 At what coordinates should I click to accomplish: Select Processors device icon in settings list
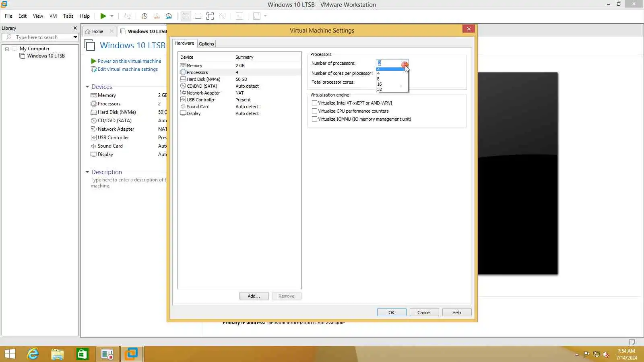click(x=183, y=72)
